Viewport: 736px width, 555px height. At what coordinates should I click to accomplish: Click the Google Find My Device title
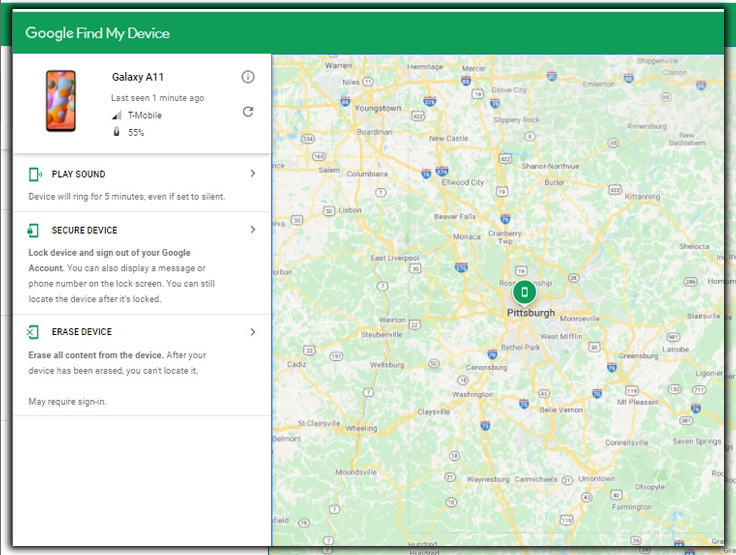(x=98, y=33)
